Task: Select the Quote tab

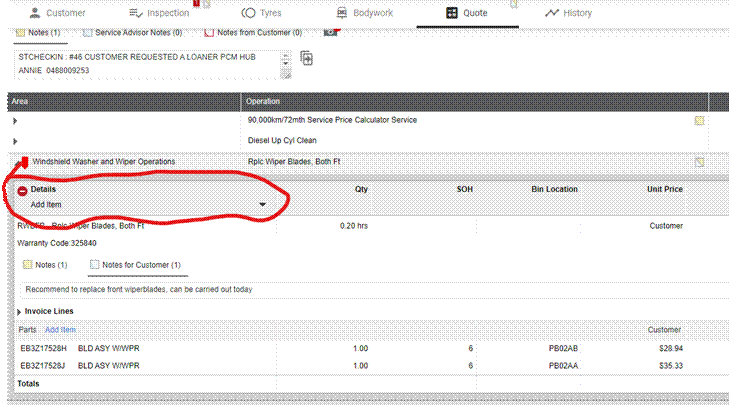Action: [467, 13]
